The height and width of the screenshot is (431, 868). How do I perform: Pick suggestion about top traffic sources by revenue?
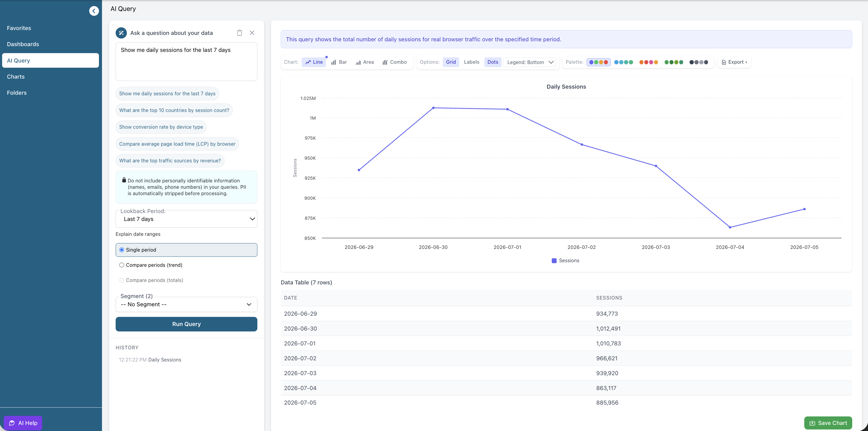[170, 161]
